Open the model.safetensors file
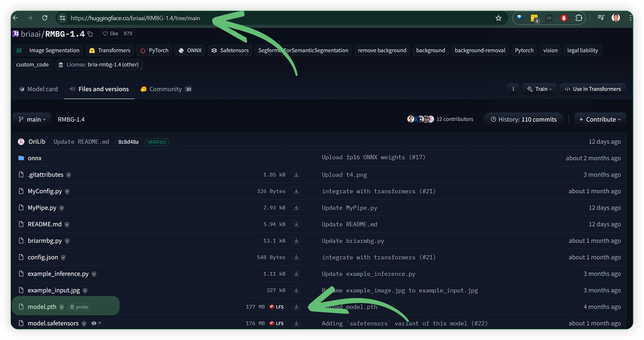 pos(53,323)
